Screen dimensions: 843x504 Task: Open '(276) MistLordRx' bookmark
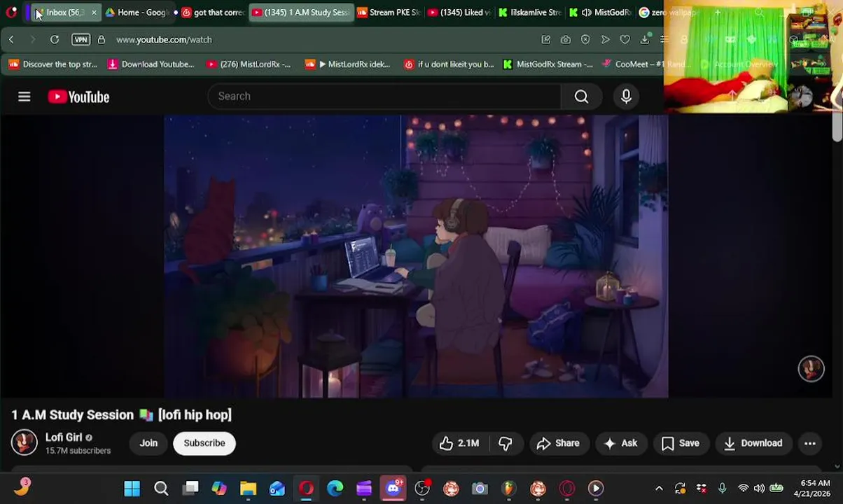249,64
